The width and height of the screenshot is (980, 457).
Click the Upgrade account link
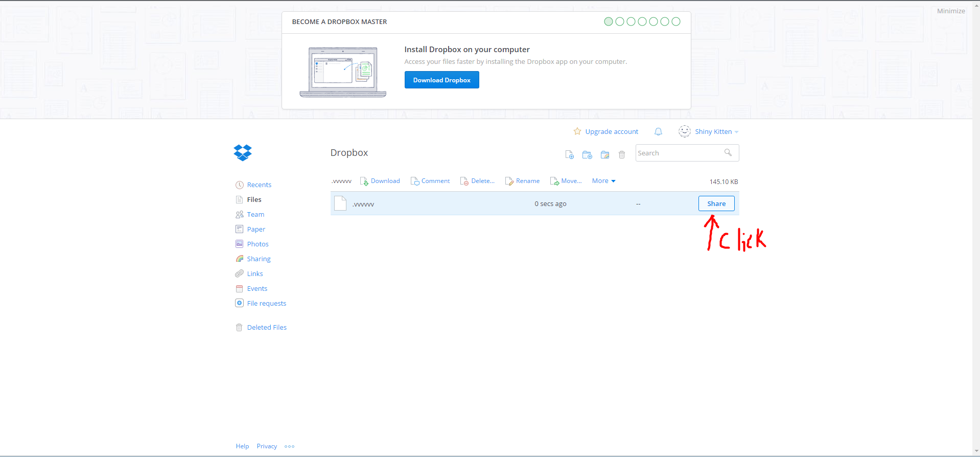click(x=611, y=132)
